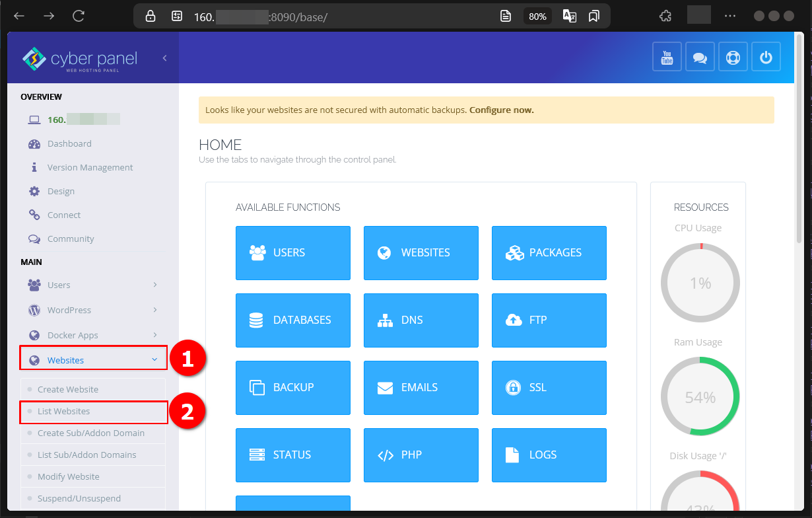Click the power logout icon
Screen dimensions: 812x518
click(766, 57)
